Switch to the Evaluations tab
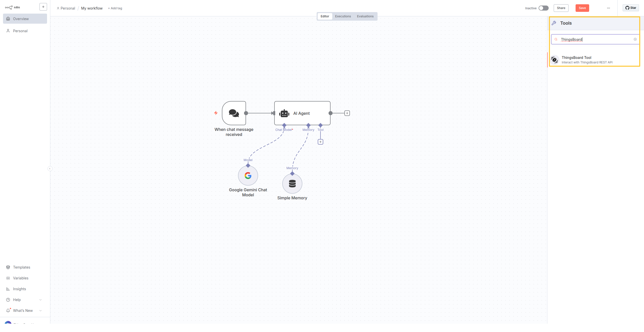Viewport: 644px width, 332px height. pyautogui.click(x=365, y=16)
